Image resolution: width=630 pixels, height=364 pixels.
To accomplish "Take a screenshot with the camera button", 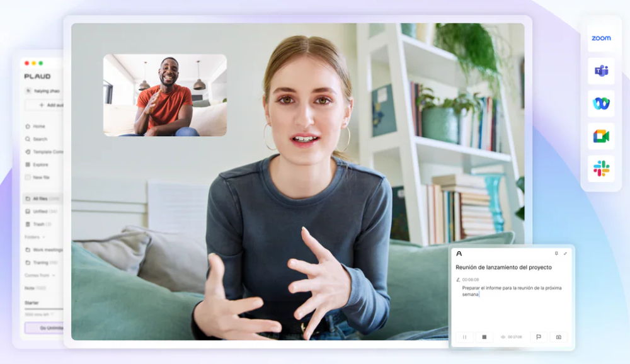I will click(558, 337).
